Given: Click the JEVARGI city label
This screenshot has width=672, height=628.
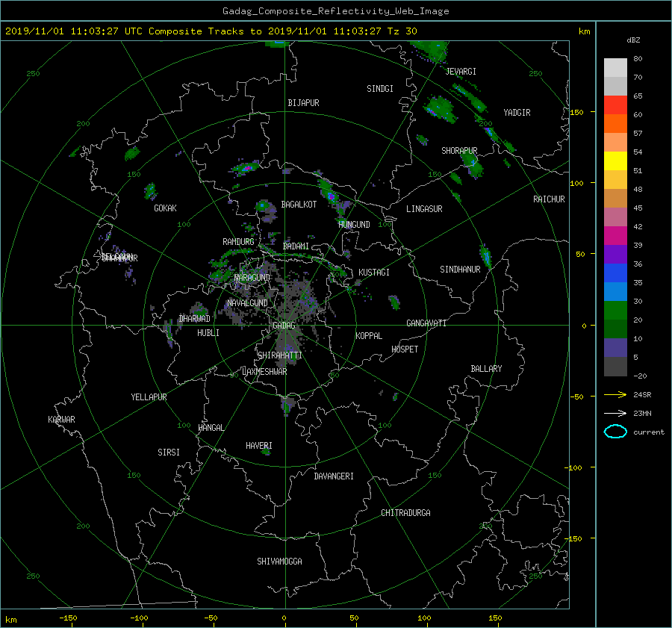Looking at the screenshot, I should point(461,72).
